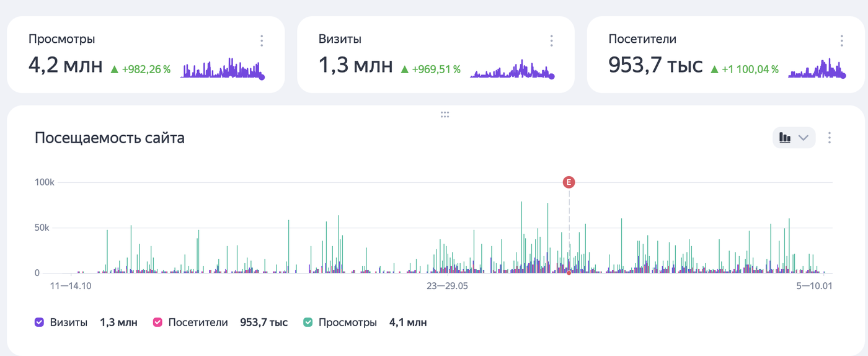Viewport: 868px width, 356px height.
Task: Open the Посетители card three-dot menu
Action: [841, 41]
